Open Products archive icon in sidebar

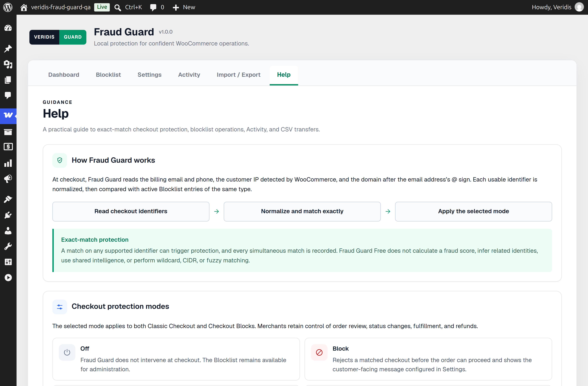[x=8, y=132]
